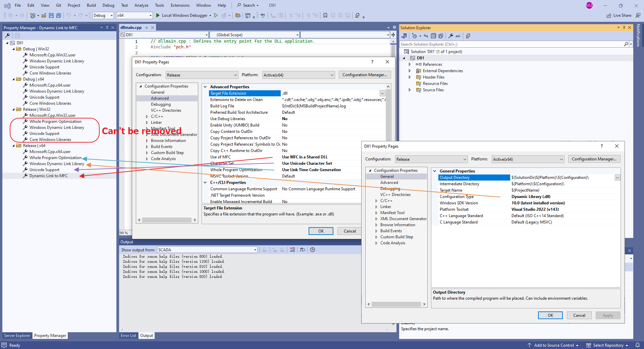
Task: Open Configuration dropdown in rear Property Pages
Action: pos(202,75)
